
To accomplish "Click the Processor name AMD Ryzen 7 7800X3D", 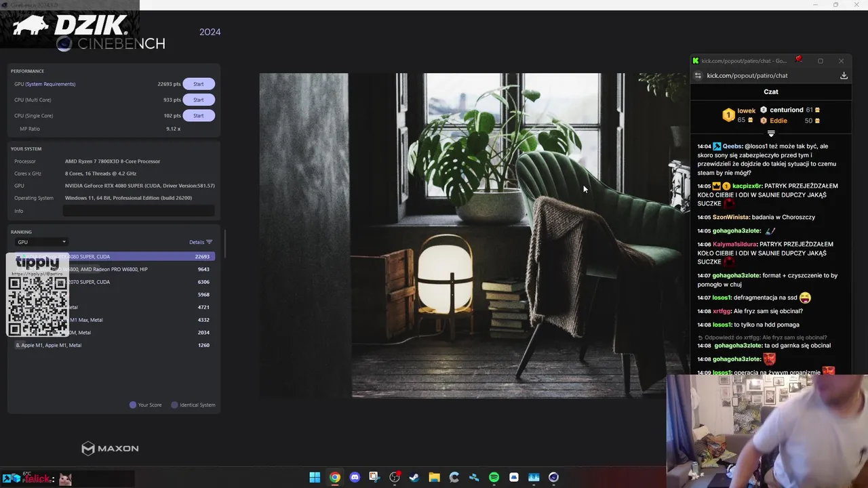I will pos(113,161).
